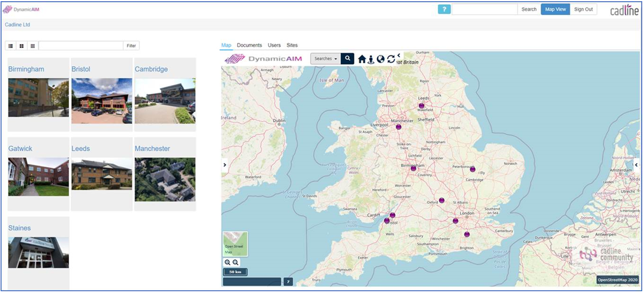Expand left map panel arrow
The height and width of the screenshot is (293, 644).
(225, 165)
